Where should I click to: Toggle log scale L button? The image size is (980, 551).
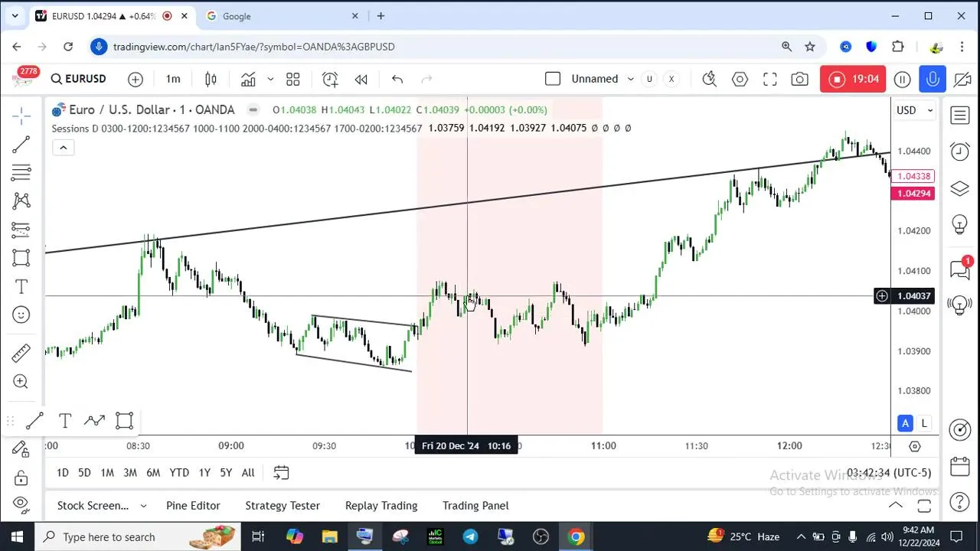(924, 423)
